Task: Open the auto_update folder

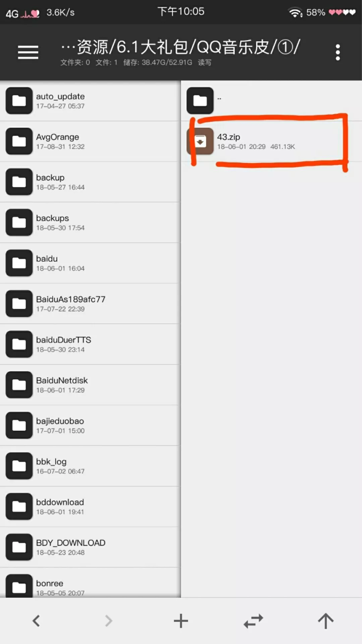Action: (x=90, y=101)
